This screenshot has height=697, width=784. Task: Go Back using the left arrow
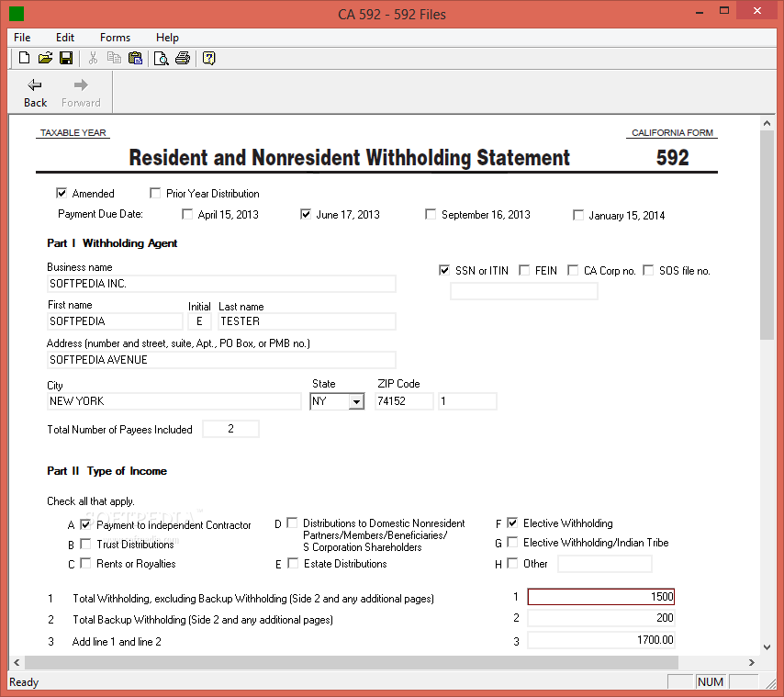[x=35, y=93]
